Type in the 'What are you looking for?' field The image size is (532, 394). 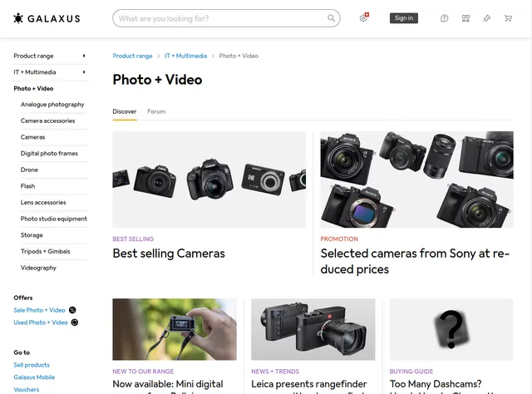coord(220,18)
